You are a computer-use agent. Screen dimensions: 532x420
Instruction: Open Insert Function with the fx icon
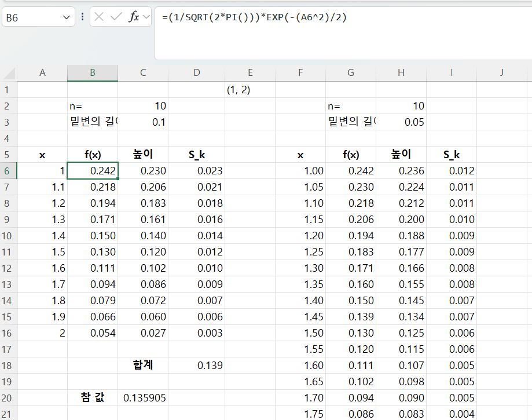(134, 17)
